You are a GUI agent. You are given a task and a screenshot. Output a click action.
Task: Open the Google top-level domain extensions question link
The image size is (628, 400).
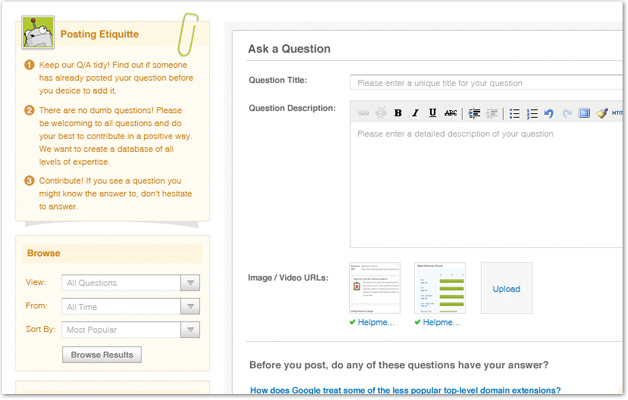click(405, 390)
